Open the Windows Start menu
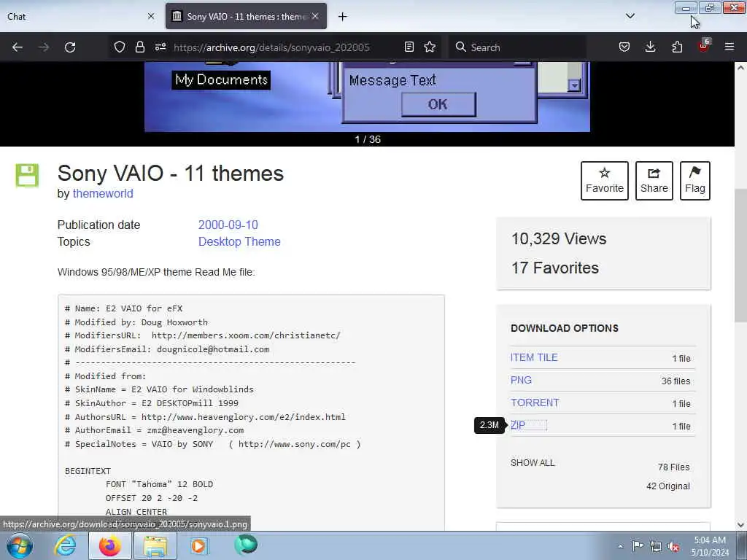 tap(20, 545)
